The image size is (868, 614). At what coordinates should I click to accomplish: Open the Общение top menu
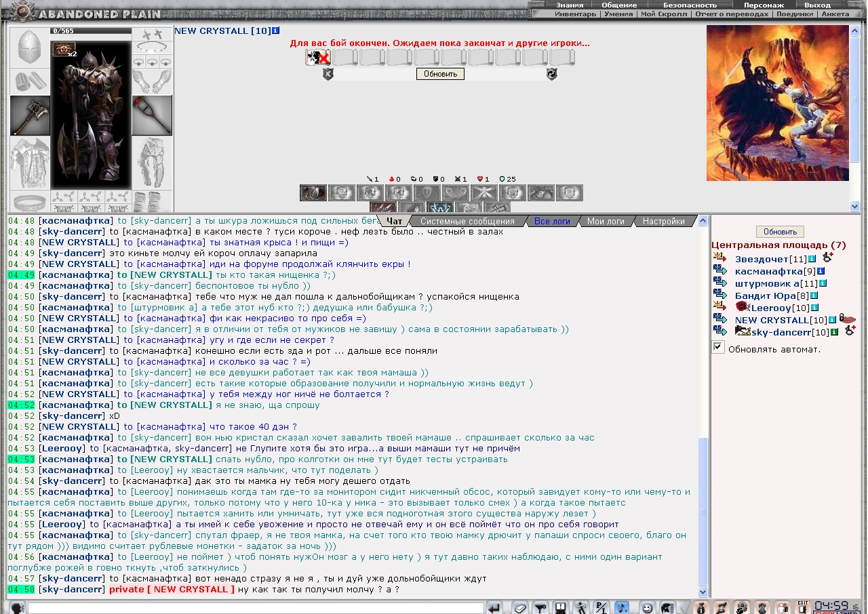(x=619, y=5)
